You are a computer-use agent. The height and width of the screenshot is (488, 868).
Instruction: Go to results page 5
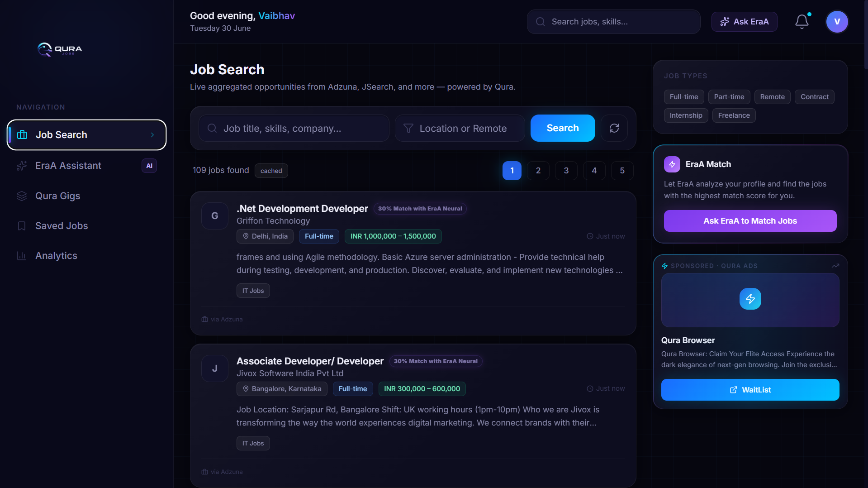622,171
